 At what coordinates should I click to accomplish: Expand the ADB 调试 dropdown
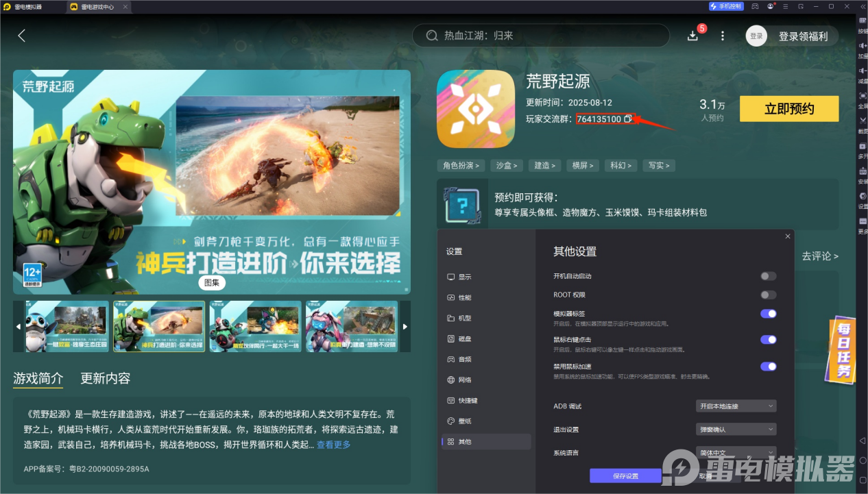[x=736, y=406]
